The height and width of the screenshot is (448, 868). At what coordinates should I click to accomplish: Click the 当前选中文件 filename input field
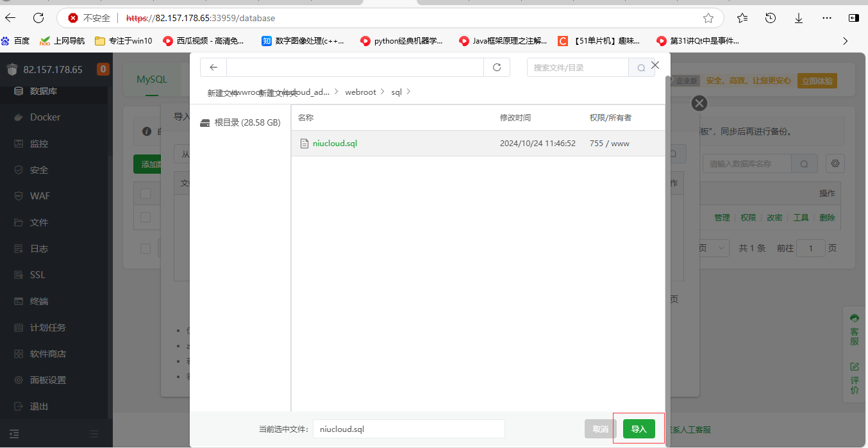click(408, 429)
